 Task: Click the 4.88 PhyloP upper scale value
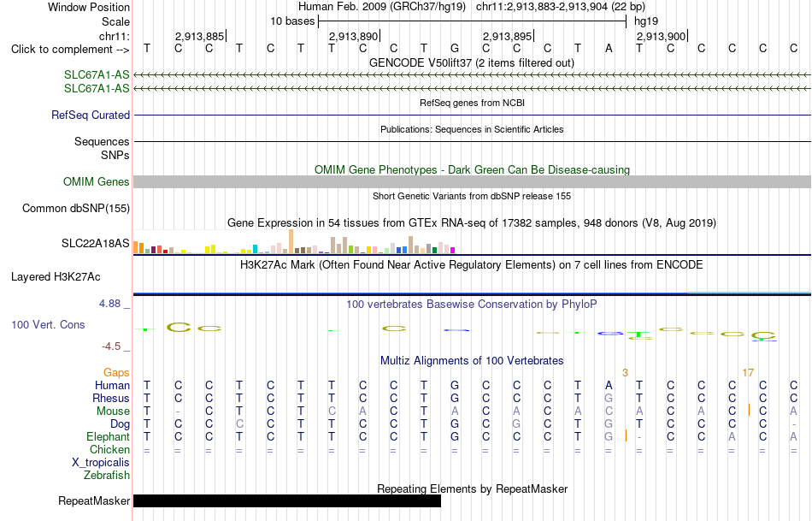tap(109, 304)
